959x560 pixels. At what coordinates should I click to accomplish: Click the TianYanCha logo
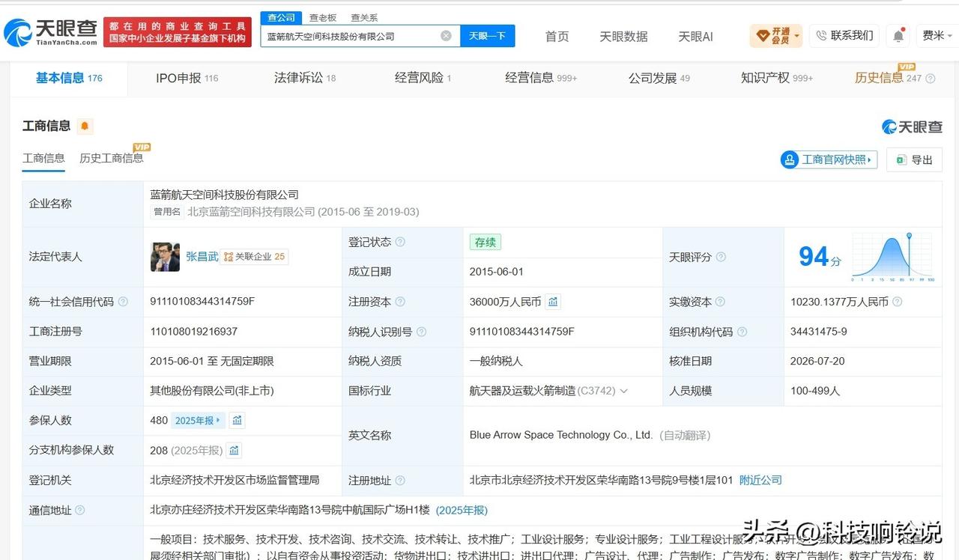click(x=50, y=31)
